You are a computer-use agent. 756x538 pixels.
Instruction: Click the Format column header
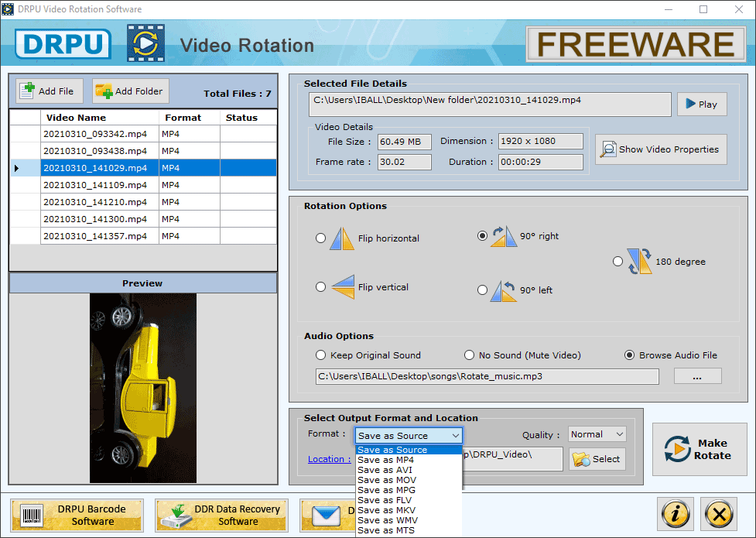[190, 118]
